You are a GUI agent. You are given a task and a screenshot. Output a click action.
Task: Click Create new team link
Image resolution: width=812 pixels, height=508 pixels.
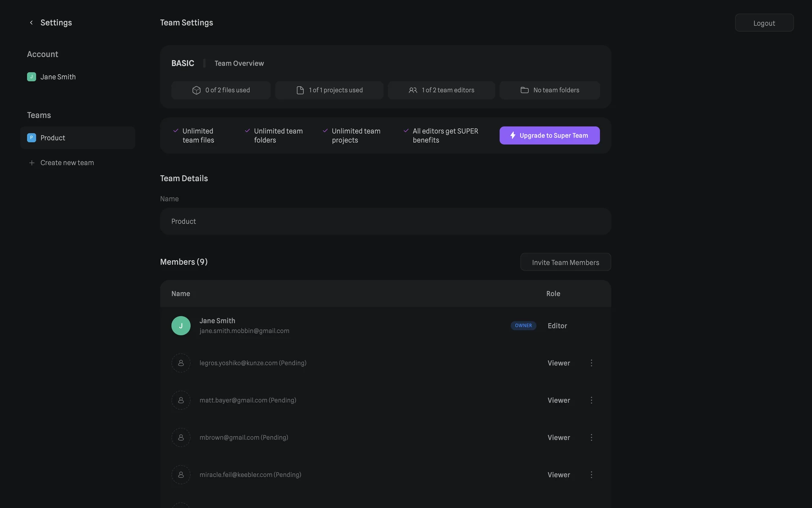tap(67, 163)
